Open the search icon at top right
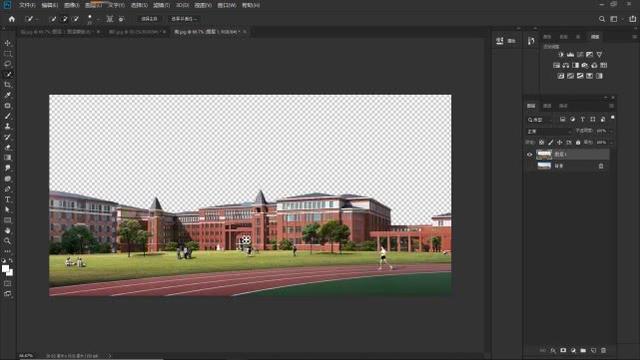The height and width of the screenshot is (360, 640). [x=602, y=19]
